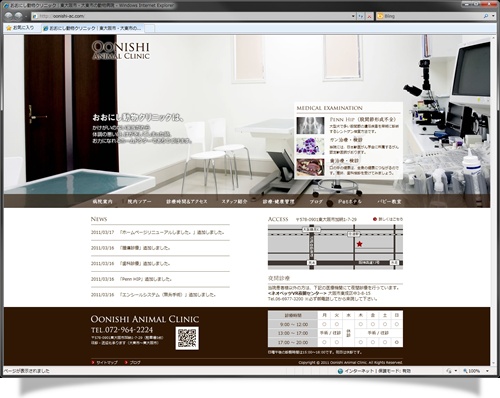Open the search provider dropdown arrow
The width and height of the screenshot is (500, 398).
tap(493, 16)
